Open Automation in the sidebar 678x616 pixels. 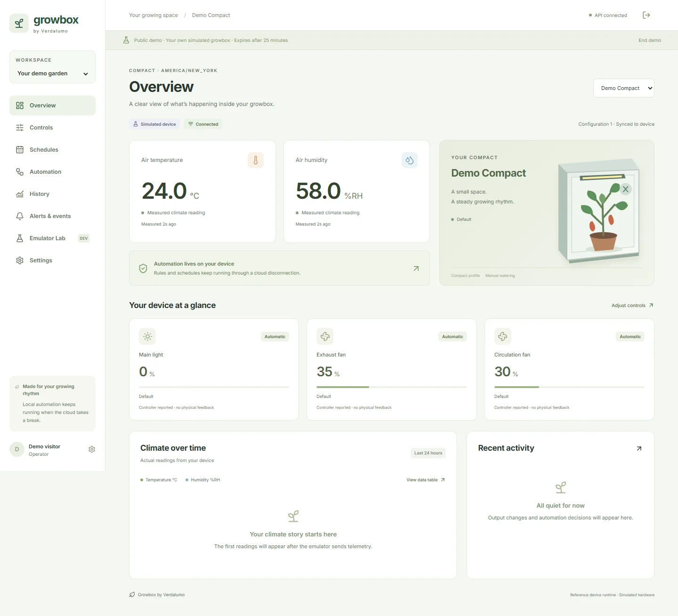52,172
